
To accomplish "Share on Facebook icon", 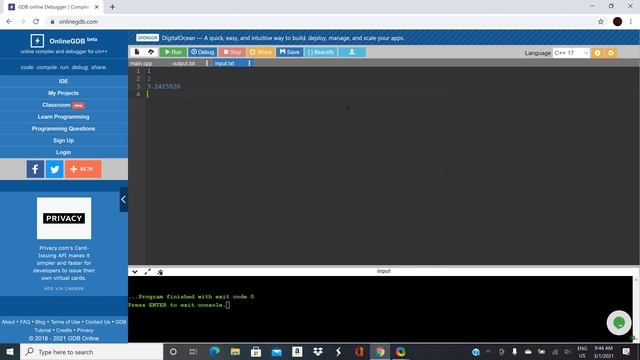I will [x=35, y=169].
